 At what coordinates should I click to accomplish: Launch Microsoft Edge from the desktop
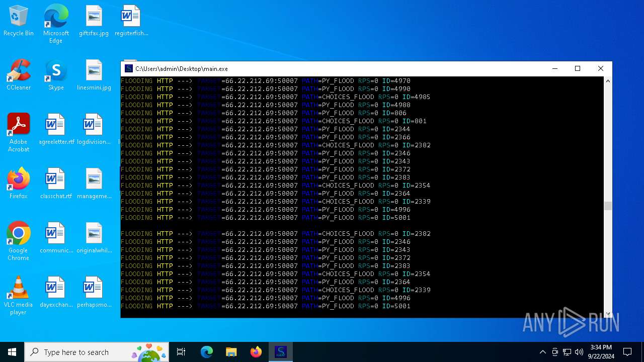click(x=56, y=24)
